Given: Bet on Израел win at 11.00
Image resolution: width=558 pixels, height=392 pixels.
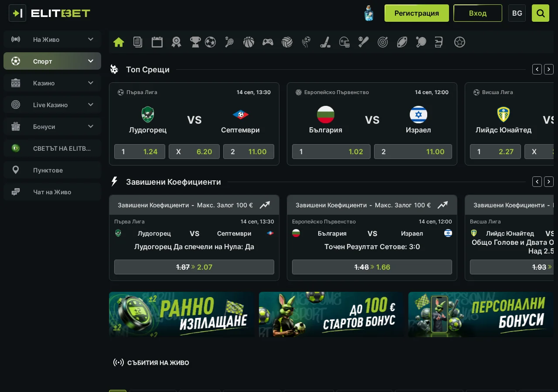Looking at the screenshot, I should click(413, 152).
